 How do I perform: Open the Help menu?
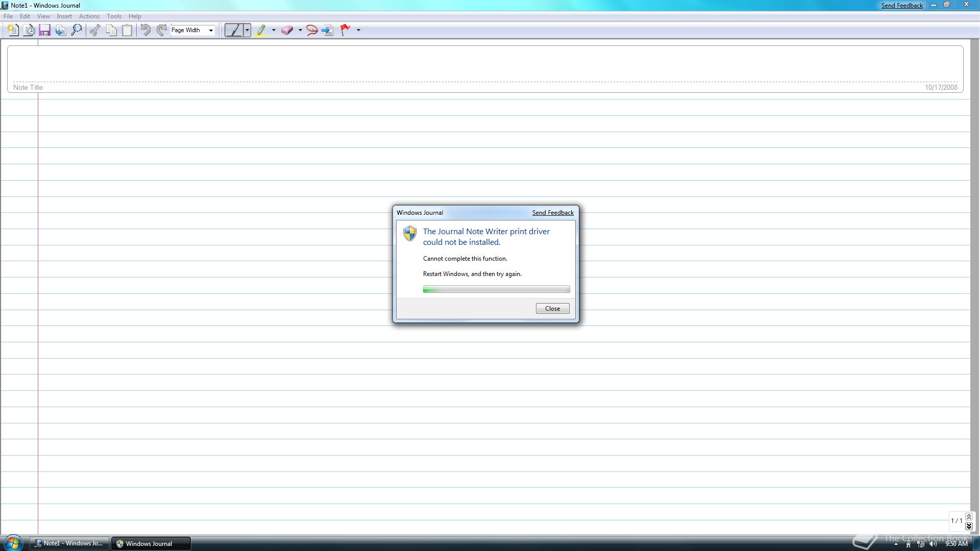click(135, 16)
